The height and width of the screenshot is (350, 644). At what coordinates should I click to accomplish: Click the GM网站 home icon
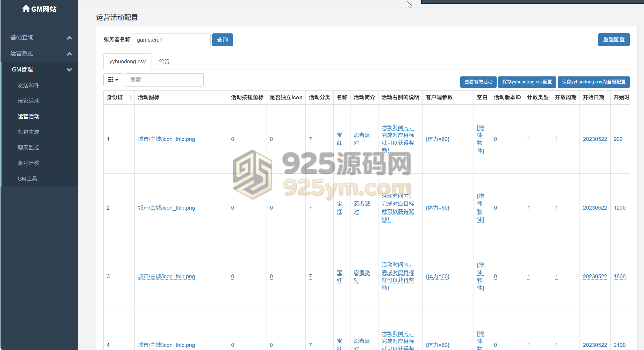coord(26,9)
